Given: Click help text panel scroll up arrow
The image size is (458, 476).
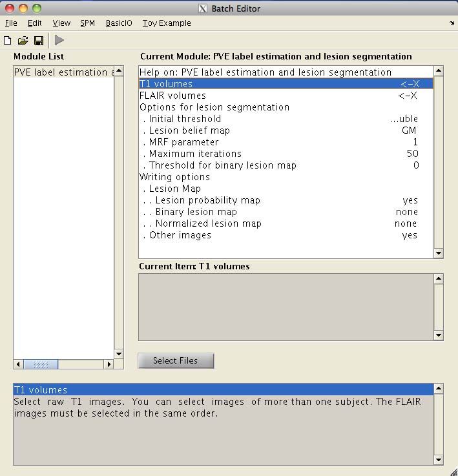Looking at the screenshot, I should tap(439, 388).
